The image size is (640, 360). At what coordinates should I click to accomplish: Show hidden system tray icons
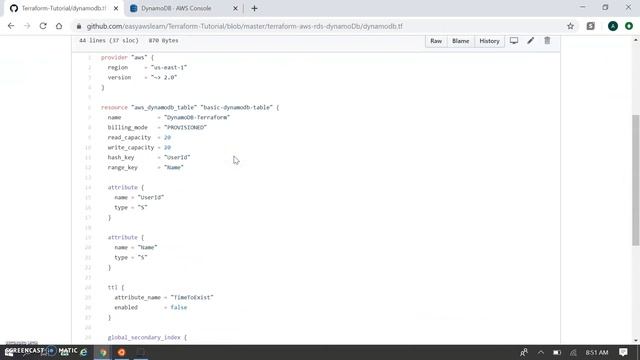pos(541,352)
